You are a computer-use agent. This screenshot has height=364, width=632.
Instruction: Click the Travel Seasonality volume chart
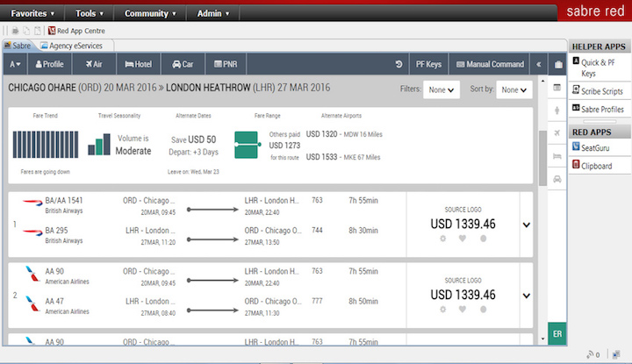click(x=98, y=144)
